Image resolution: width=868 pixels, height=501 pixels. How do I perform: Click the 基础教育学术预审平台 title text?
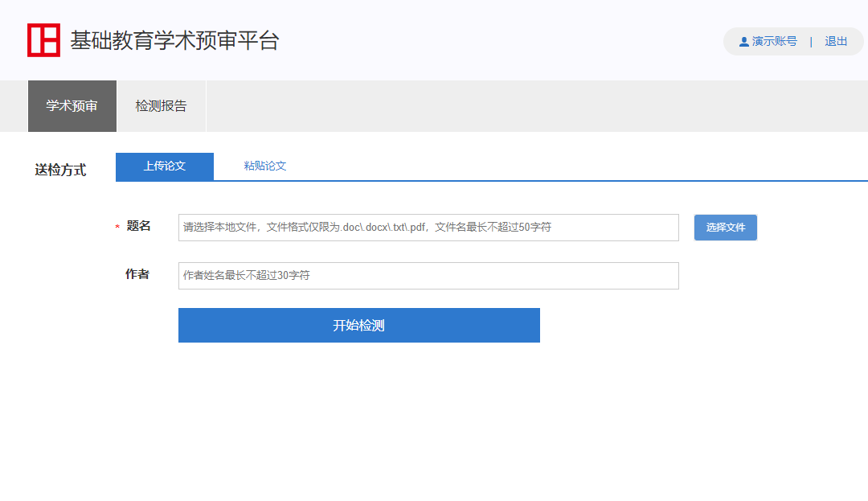tap(175, 40)
